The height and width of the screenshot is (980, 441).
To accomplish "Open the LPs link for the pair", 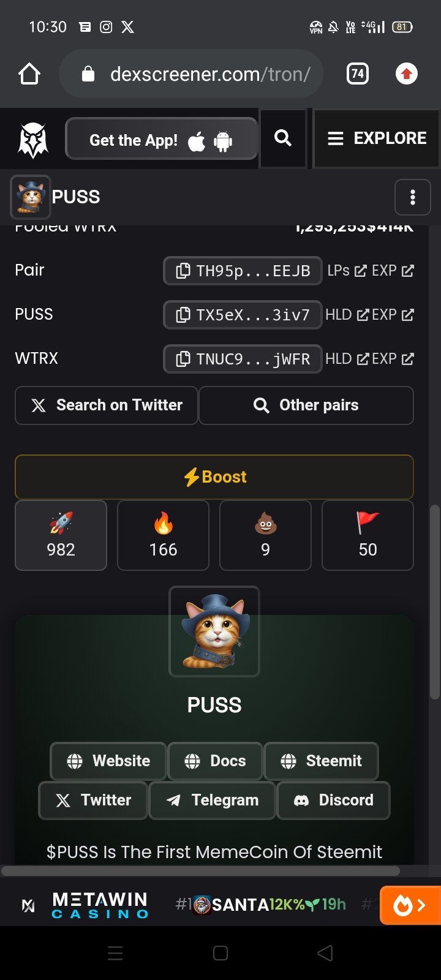I will [x=347, y=271].
